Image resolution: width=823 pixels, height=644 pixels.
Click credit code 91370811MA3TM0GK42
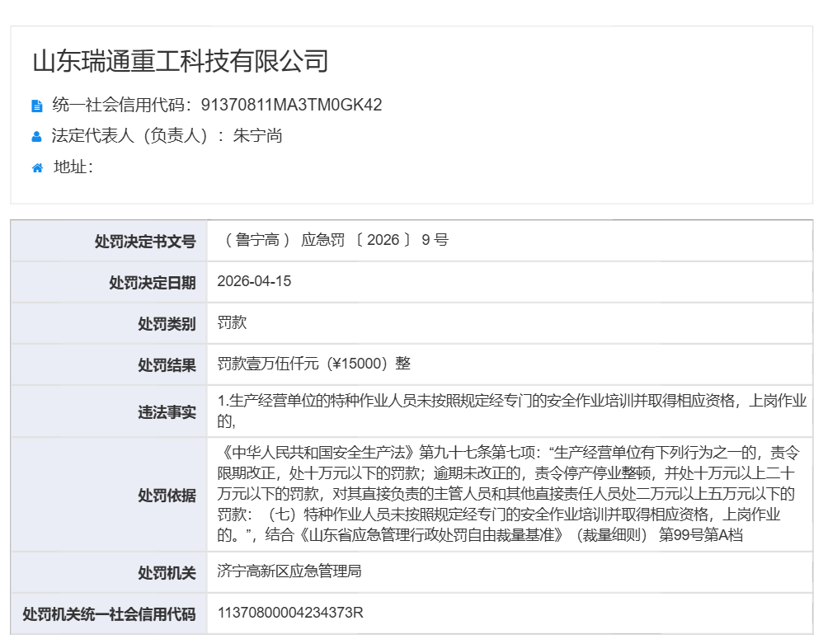tap(291, 105)
